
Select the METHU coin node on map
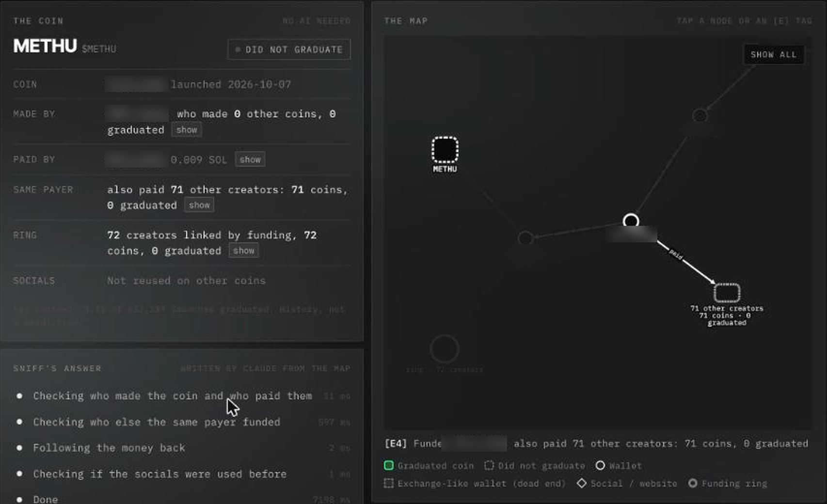point(445,150)
